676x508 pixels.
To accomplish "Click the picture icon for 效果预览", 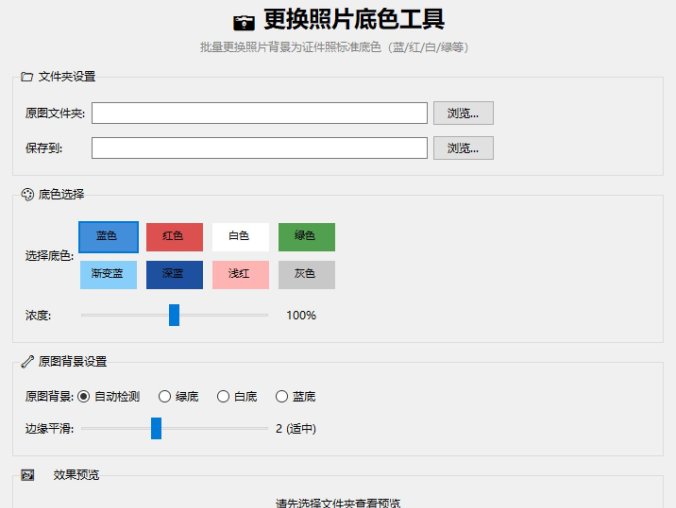I will 28,475.
